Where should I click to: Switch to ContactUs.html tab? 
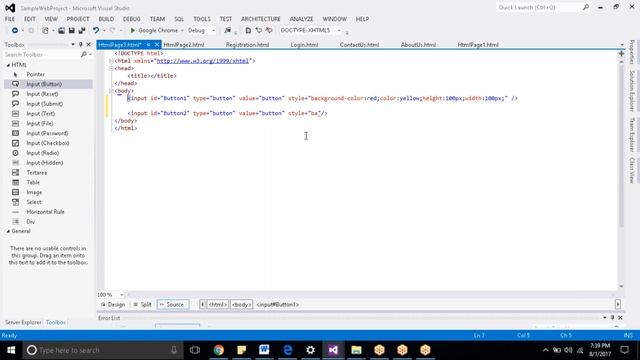[x=359, y=45]
